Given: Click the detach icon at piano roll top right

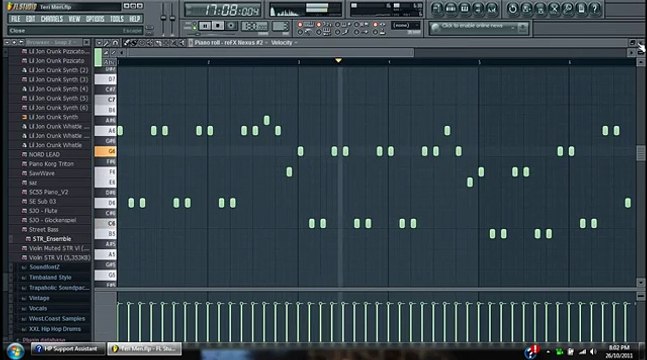Looking at the screenshot, I should (x=633, y=43).
